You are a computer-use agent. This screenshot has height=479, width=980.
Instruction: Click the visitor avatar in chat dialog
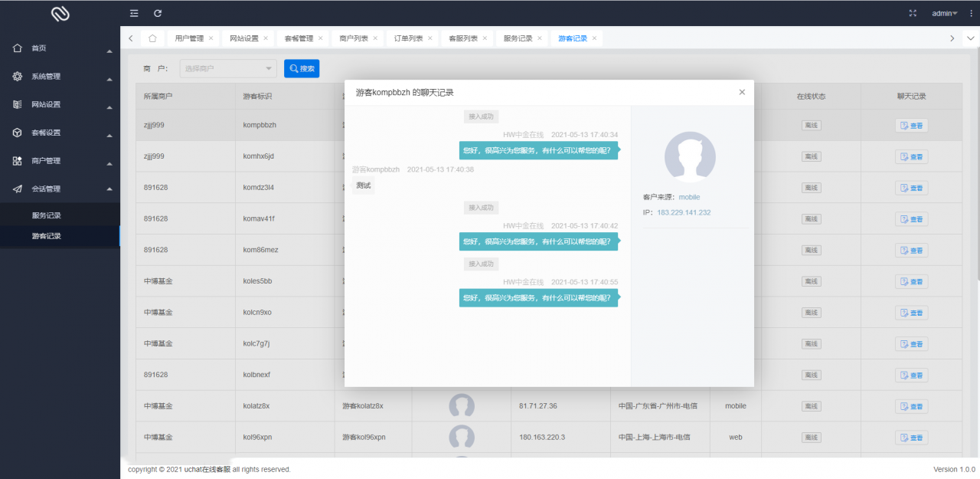coord(690,157)
